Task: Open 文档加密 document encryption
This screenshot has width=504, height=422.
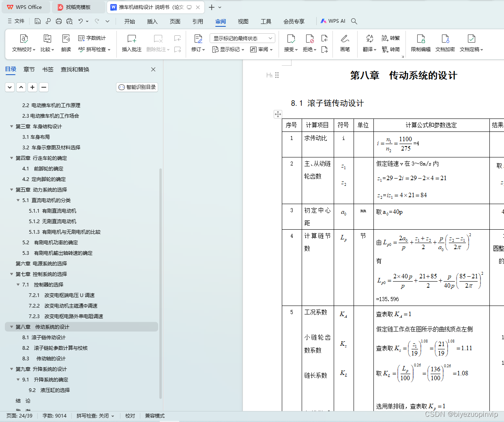Action: coord(445,43)
